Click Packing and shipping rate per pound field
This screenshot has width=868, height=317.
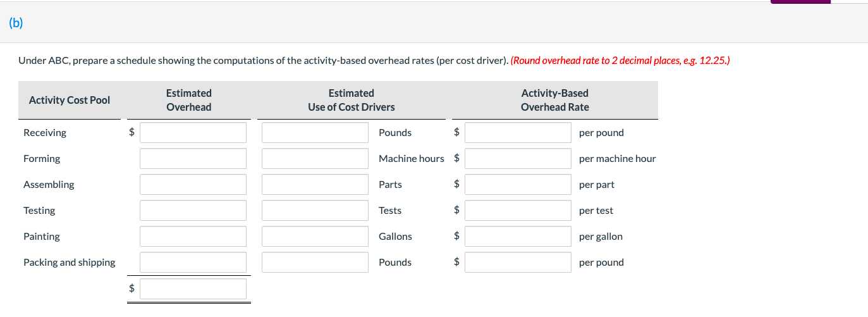518,263
